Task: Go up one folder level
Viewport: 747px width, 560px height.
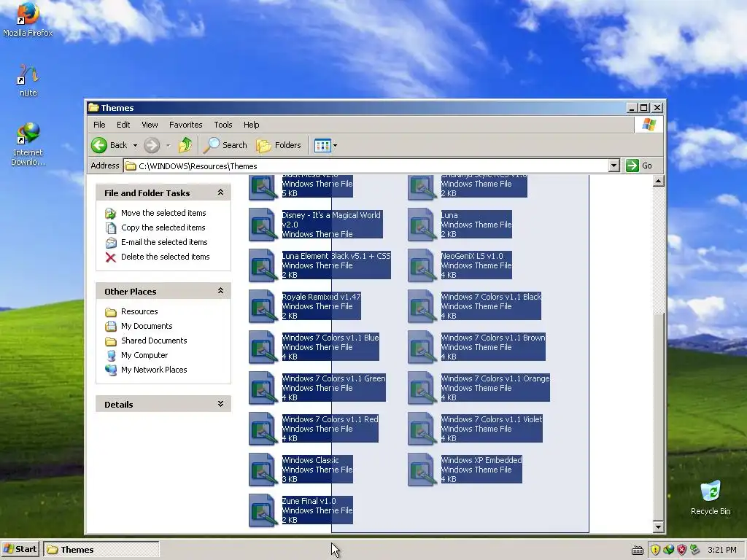Action: click(185, 145)
